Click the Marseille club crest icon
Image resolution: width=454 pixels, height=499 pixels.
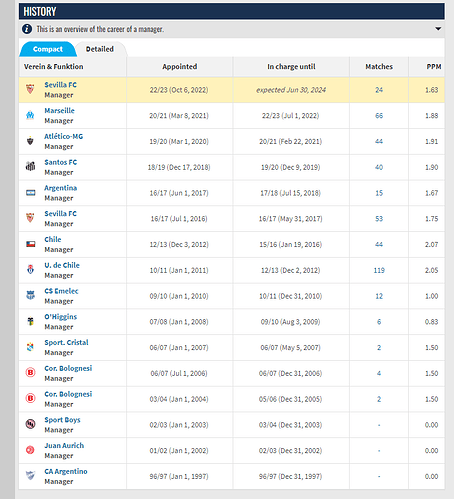tap(30, 115)
